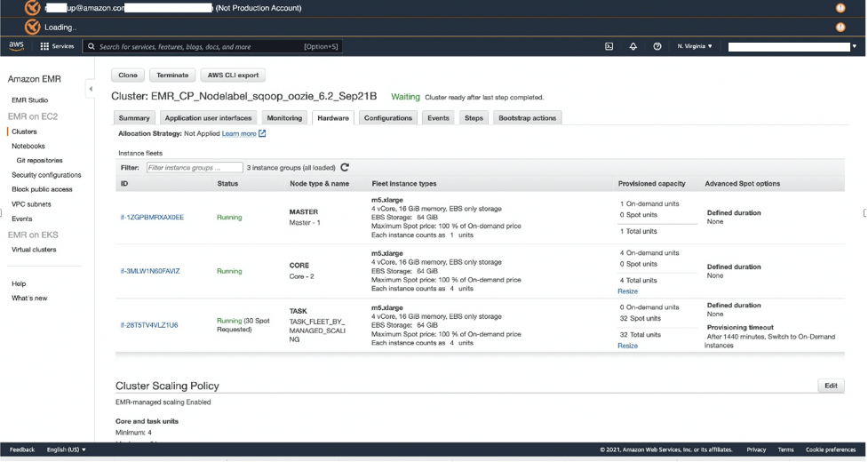This screenshot has width=868, height=462.
Task: Open Git repositories in the sidebar
Action: pyautogui.click(x=39, y=161)
